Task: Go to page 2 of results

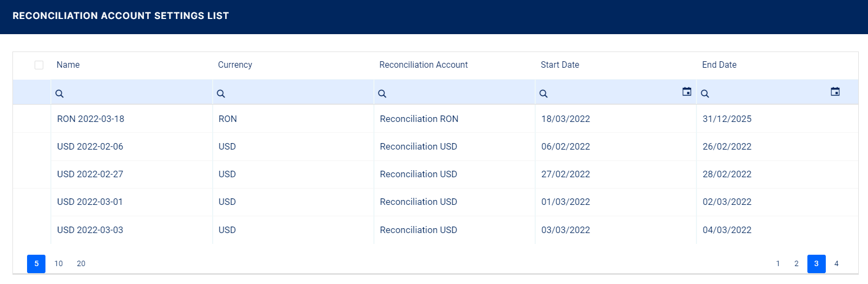Action: tap(796, 264)
